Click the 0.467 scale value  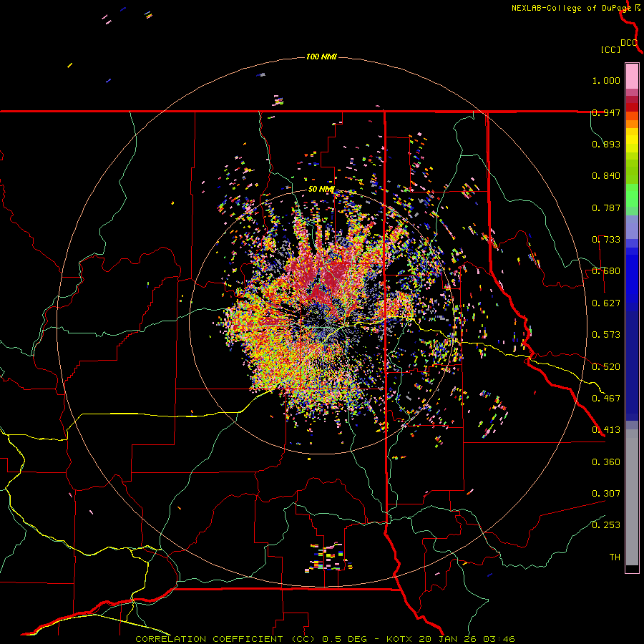tap(606, 399)
